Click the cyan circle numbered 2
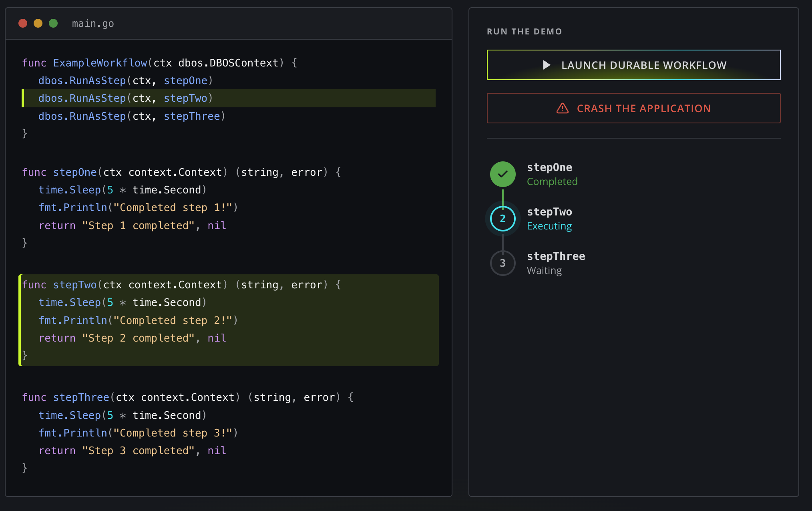812x511 pixels. coord(503,219)
